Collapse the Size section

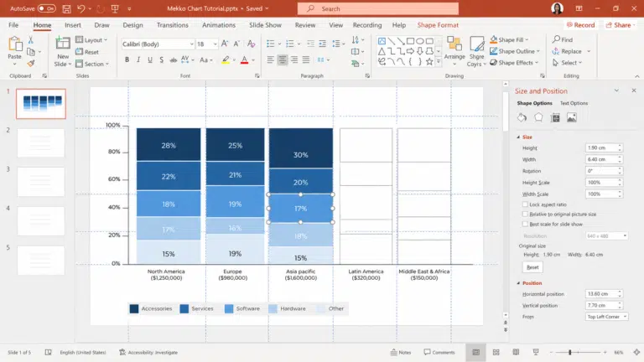518,137
